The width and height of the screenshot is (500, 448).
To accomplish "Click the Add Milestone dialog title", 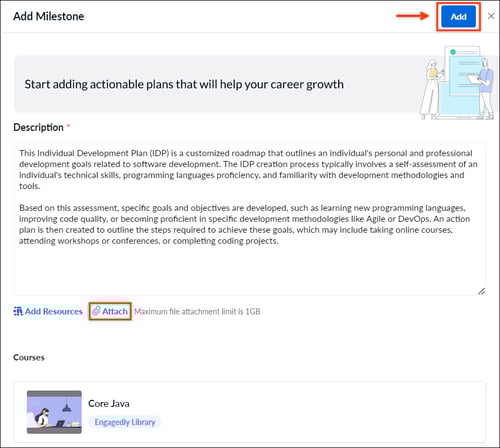I will point(49,16).
